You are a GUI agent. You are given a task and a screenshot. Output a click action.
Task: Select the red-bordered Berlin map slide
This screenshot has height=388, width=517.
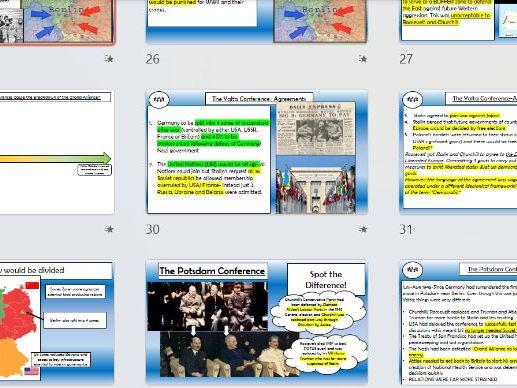click(57, 22)
